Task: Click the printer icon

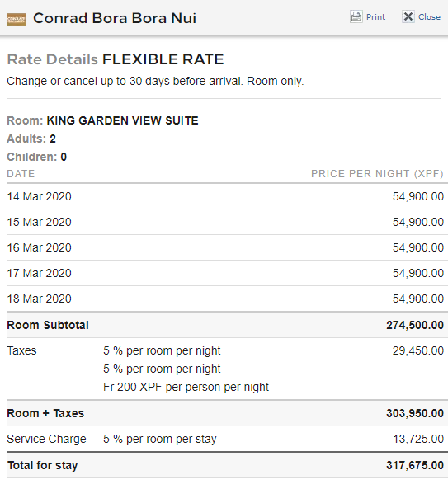Action: (356, 16)
